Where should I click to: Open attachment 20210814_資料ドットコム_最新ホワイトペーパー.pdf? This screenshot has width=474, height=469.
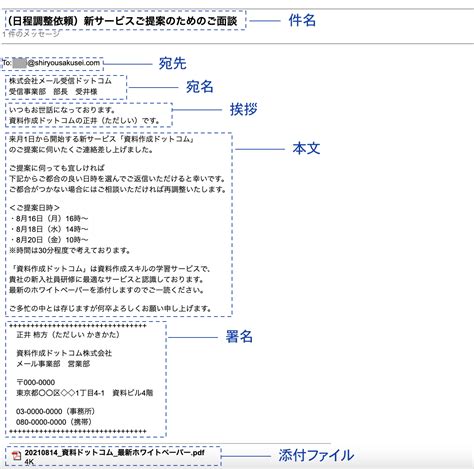114,453
